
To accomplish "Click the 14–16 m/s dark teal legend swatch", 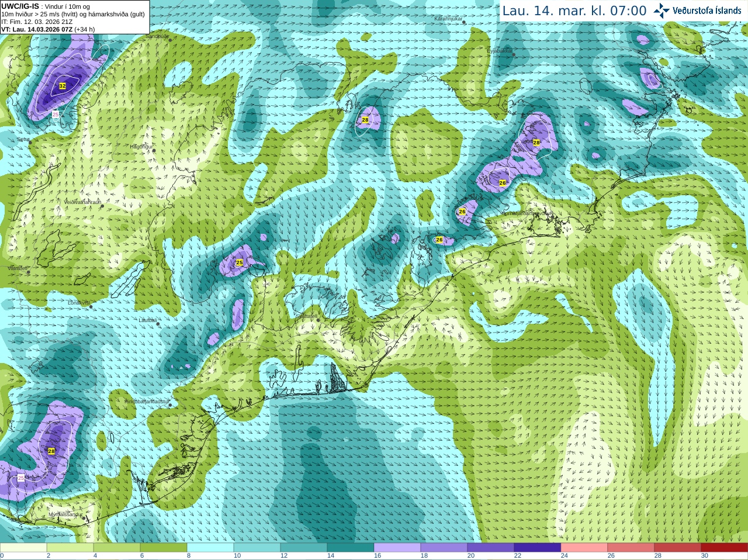I will 351,548.
